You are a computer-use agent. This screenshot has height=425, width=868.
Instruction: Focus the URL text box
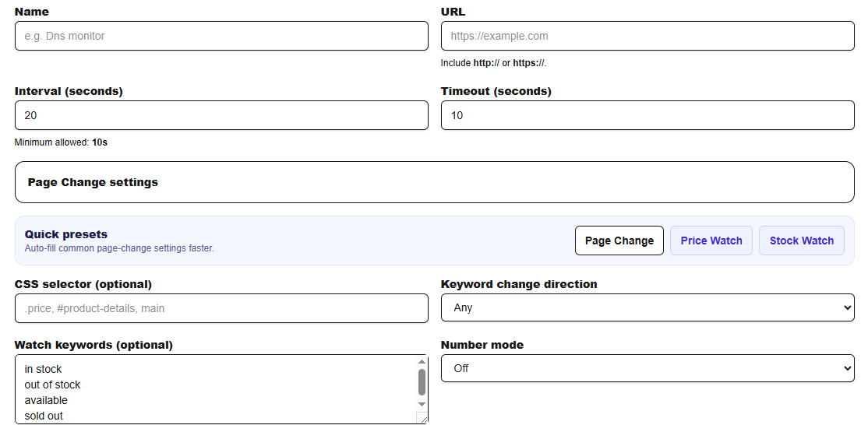tap(647, 36)
